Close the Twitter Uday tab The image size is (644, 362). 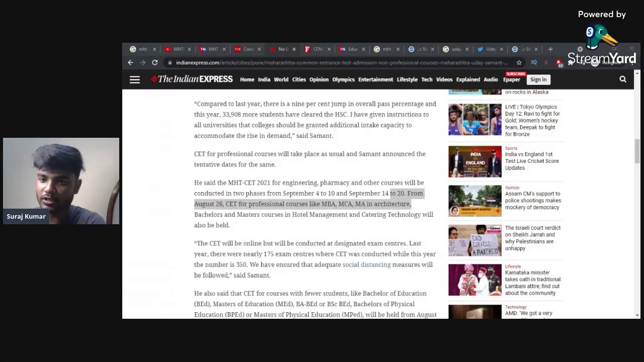point(502,49)
